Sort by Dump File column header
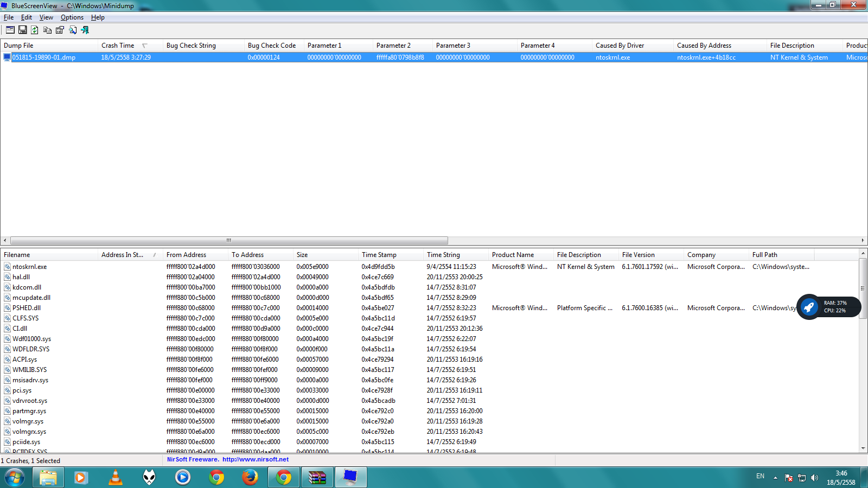Viewport: 868px width, 488px height. [x=49, y=46]
